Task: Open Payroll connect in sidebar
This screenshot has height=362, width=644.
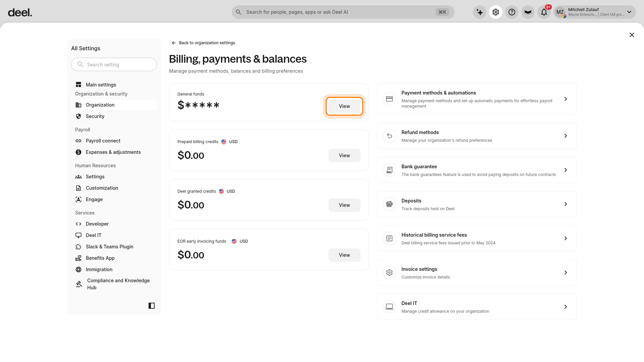Action: (114, 141)
